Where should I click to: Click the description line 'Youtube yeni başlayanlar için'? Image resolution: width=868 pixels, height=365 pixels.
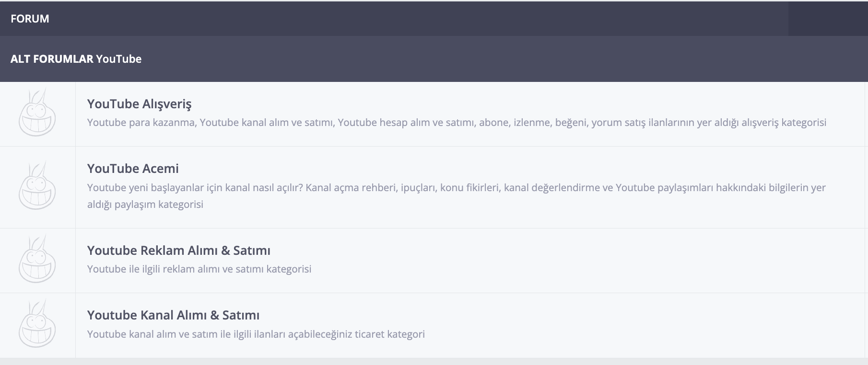(456, 187)
